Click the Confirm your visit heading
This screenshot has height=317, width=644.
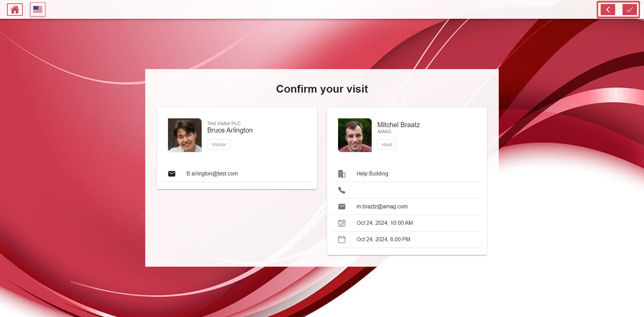point(322,89)
